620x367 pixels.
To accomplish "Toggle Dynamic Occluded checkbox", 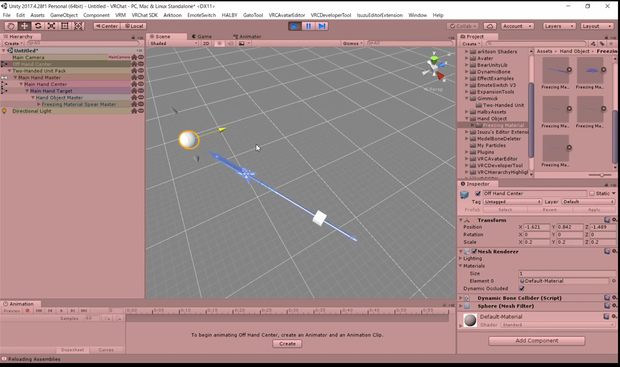I will pos(522,288).
